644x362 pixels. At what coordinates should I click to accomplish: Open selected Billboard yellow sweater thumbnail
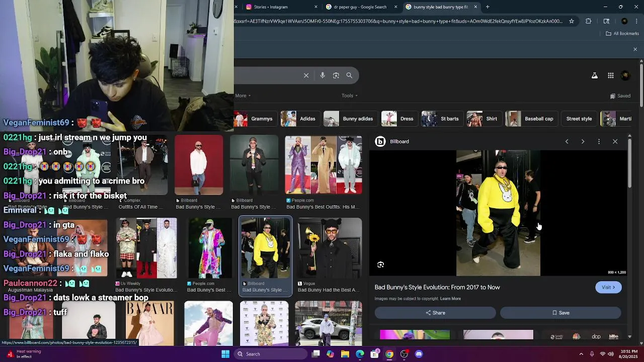tap(265, 248)
